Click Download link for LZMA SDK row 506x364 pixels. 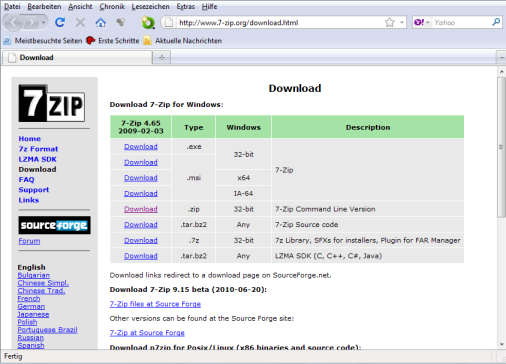(141, 256)
